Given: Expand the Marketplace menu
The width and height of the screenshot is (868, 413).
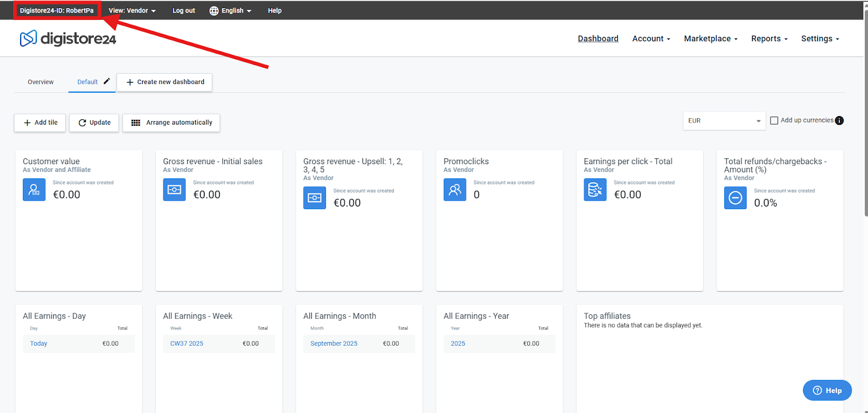Looking at the screenshot, I should pyautogui.click(x=711, y=38).
